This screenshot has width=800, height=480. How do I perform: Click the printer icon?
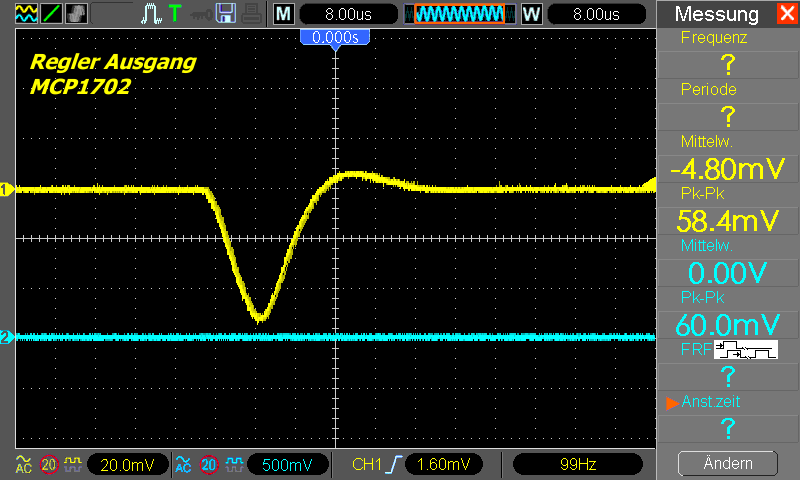(x=252, y=14)
